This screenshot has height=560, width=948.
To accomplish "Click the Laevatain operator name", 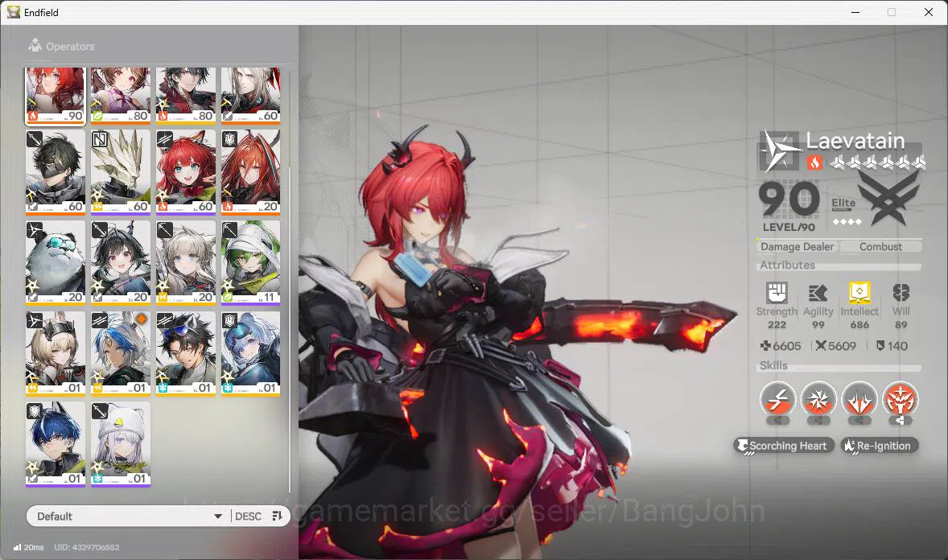I will [855, 141].
